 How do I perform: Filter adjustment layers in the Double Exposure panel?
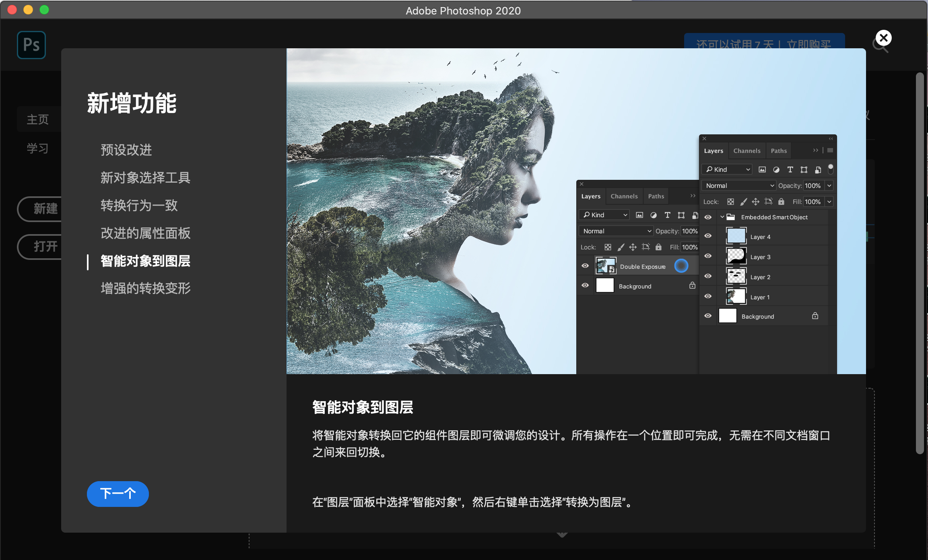[654, 215]
